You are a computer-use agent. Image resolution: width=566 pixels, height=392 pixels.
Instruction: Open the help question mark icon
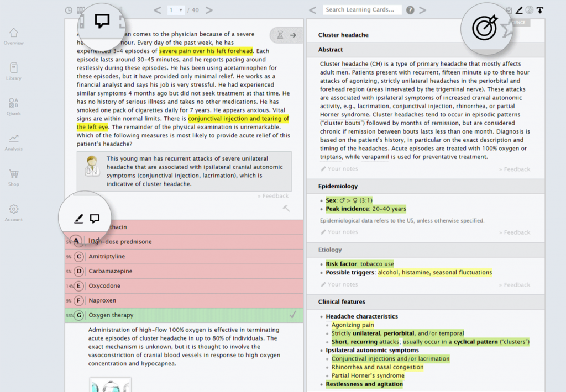(x=410, y=10)
